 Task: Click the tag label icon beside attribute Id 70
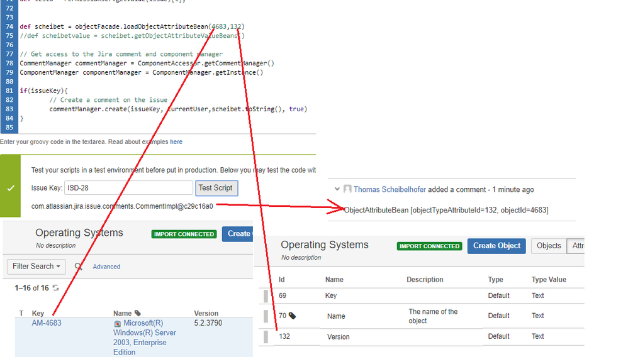pyautogui.click(x=293, y=316)
